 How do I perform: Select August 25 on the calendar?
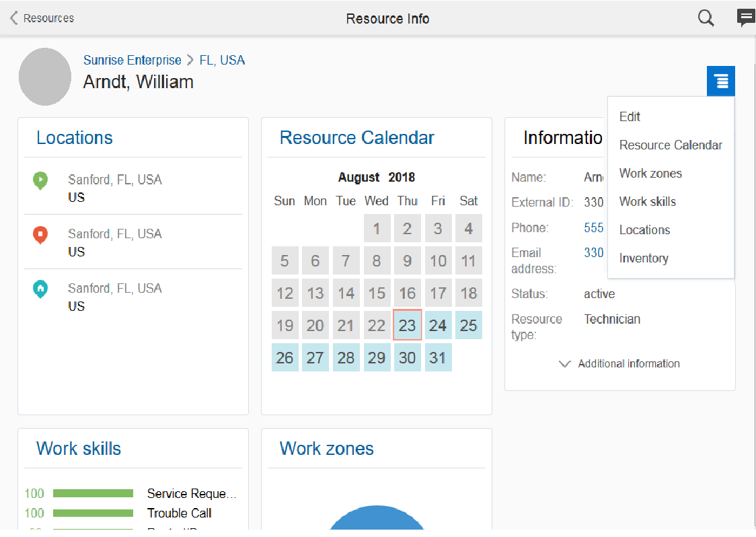469,325
